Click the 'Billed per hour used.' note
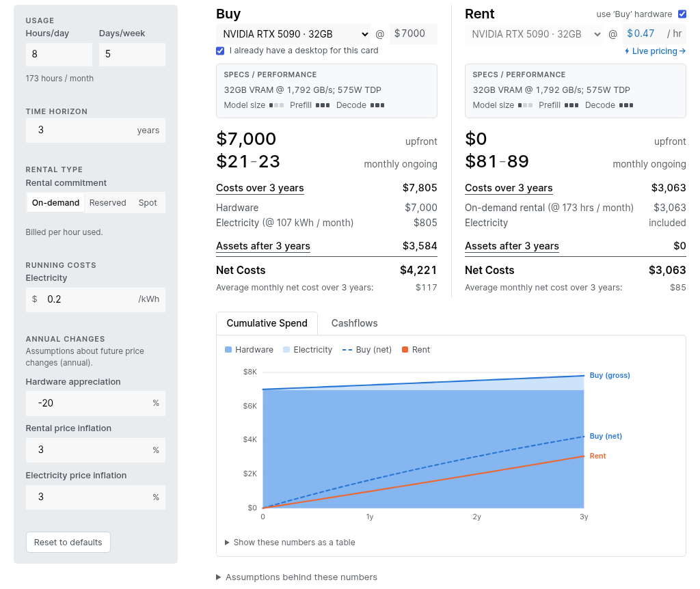Image resolution: width=700 pixels, height=589 pixels. 64,232
